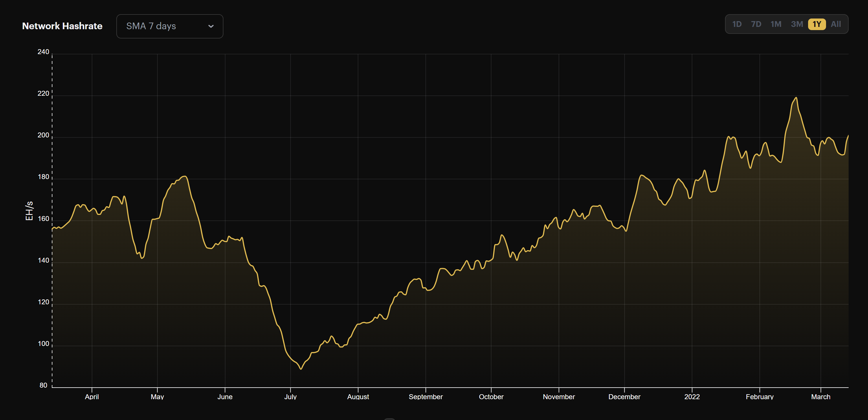Switch to 7D time range
Viewport: 868px width, 420px height.
point(756,24)
